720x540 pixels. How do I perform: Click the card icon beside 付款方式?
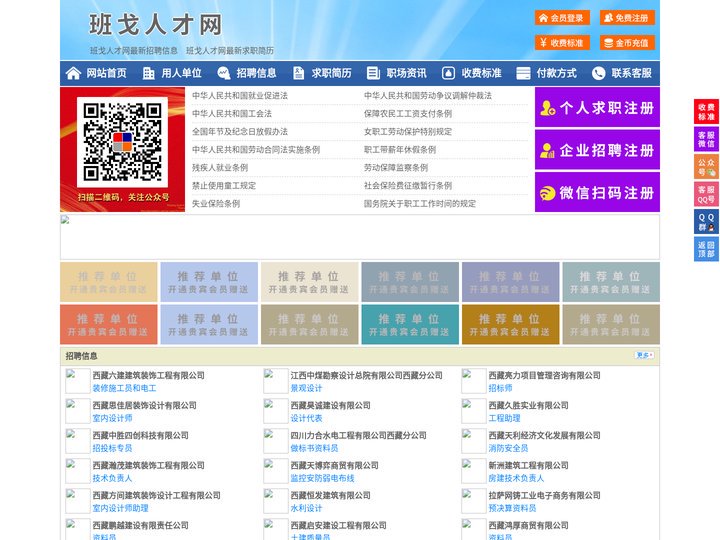(x=523, y=73)
